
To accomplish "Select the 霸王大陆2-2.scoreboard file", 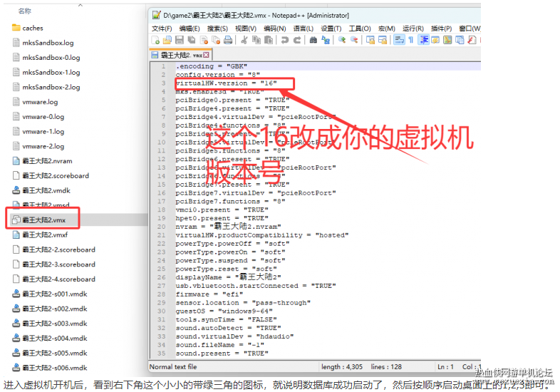I will pos(54,249).
